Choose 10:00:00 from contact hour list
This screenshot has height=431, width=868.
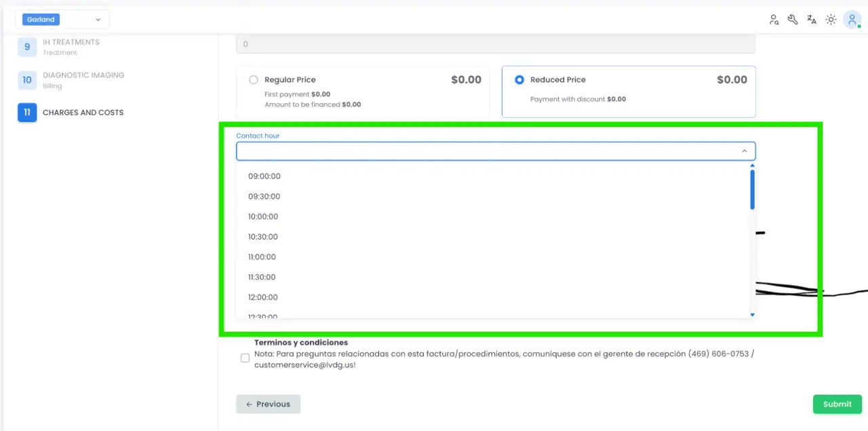click(x=495, y=217)
